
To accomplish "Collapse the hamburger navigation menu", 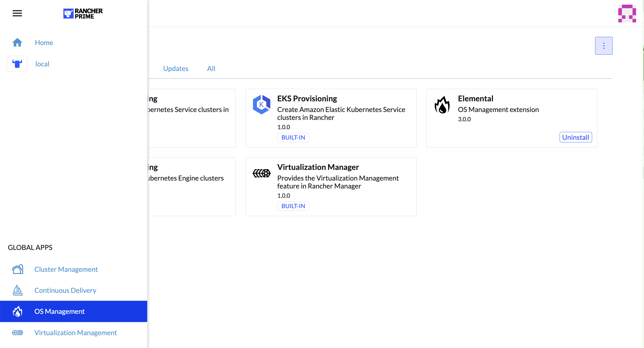I will pos(17,13).
